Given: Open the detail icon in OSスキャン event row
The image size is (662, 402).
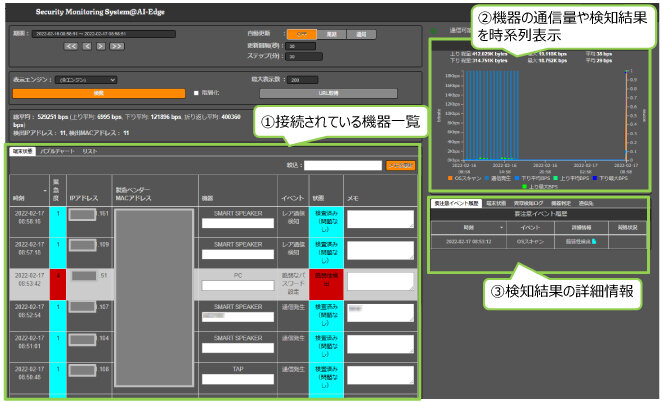Looking at the screenshot, I should (x=594, y=241).
